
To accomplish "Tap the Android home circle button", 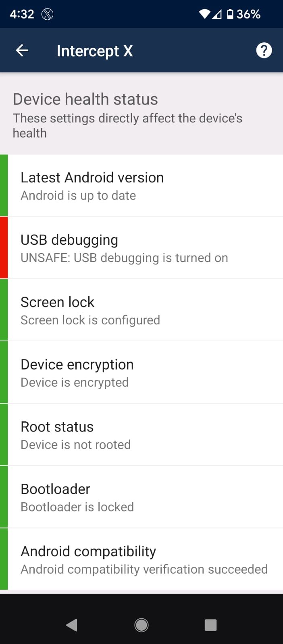I will click(141, 625).
